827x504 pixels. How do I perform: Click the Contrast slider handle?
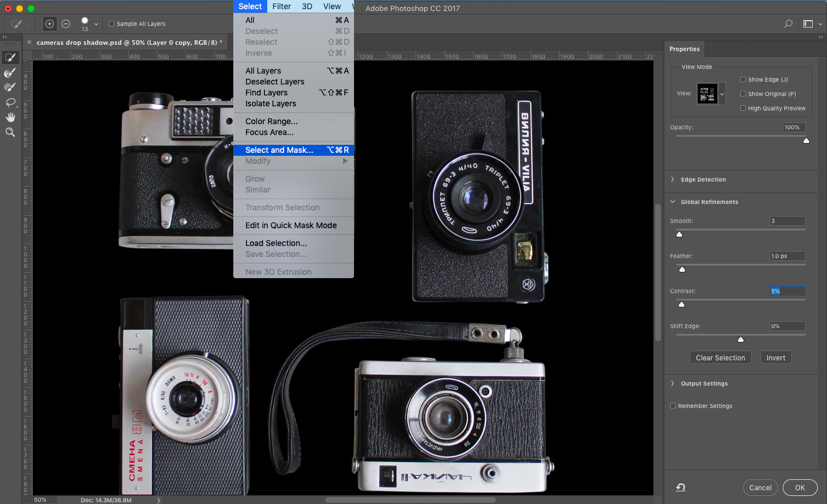[682, 305]
